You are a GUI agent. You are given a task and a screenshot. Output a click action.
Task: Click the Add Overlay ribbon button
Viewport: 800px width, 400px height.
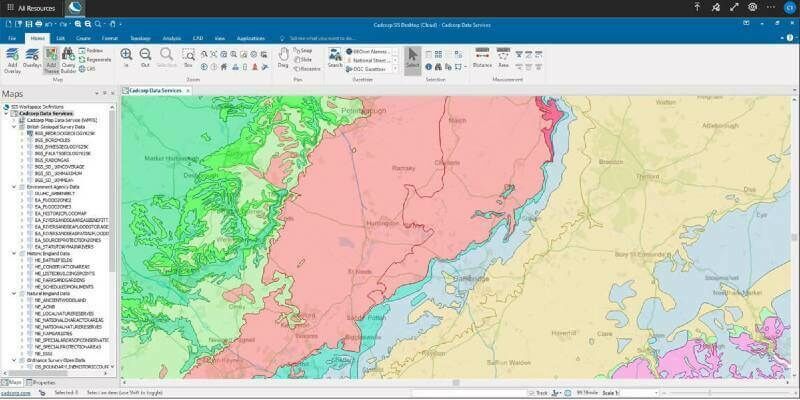12,61
